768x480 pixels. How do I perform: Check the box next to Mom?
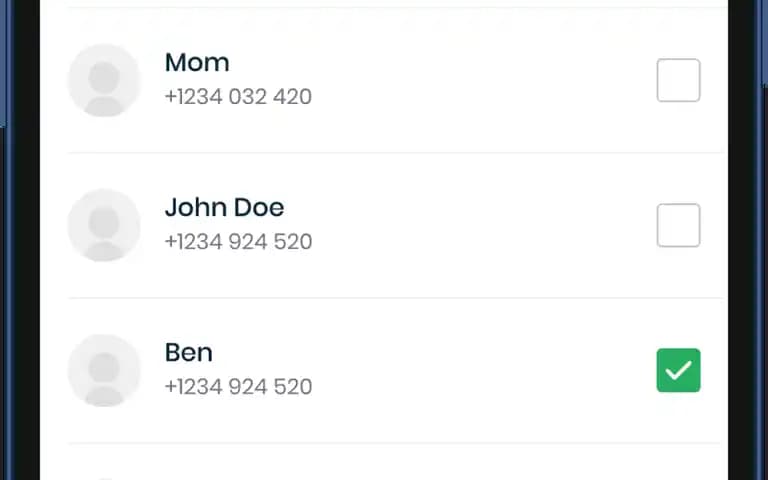678,80
